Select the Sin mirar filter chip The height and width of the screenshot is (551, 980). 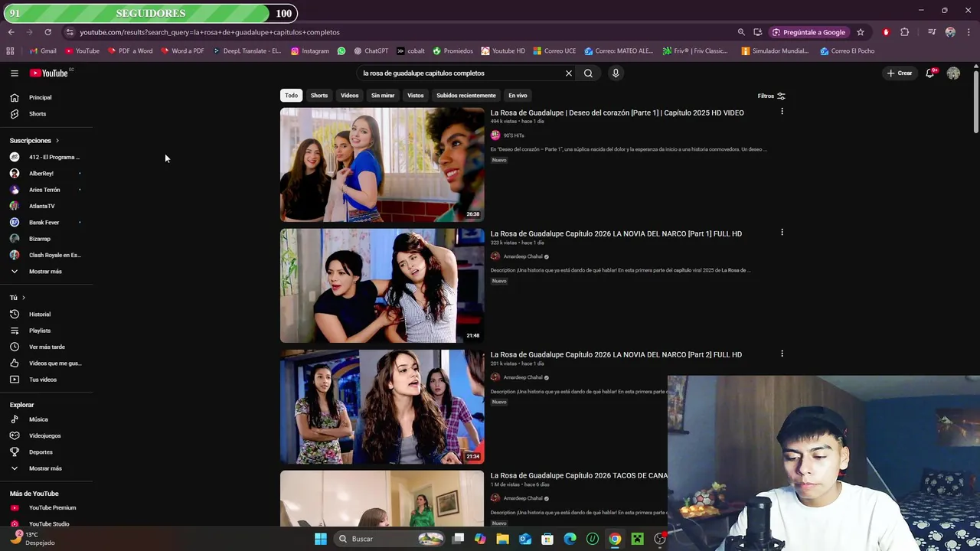tap(383, 96)
